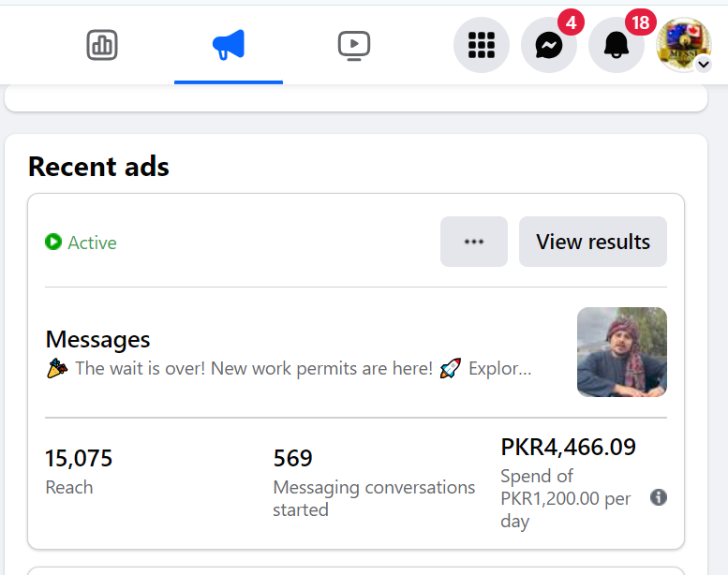Click the Spend of PKR1,200.00 per day text
Screen dimensions: 728x575
[565, 498]
